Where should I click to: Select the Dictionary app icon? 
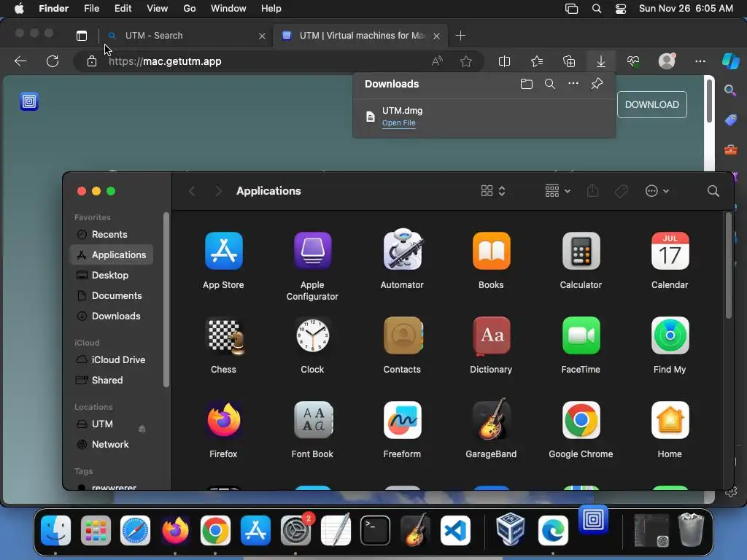pos(491,335)
